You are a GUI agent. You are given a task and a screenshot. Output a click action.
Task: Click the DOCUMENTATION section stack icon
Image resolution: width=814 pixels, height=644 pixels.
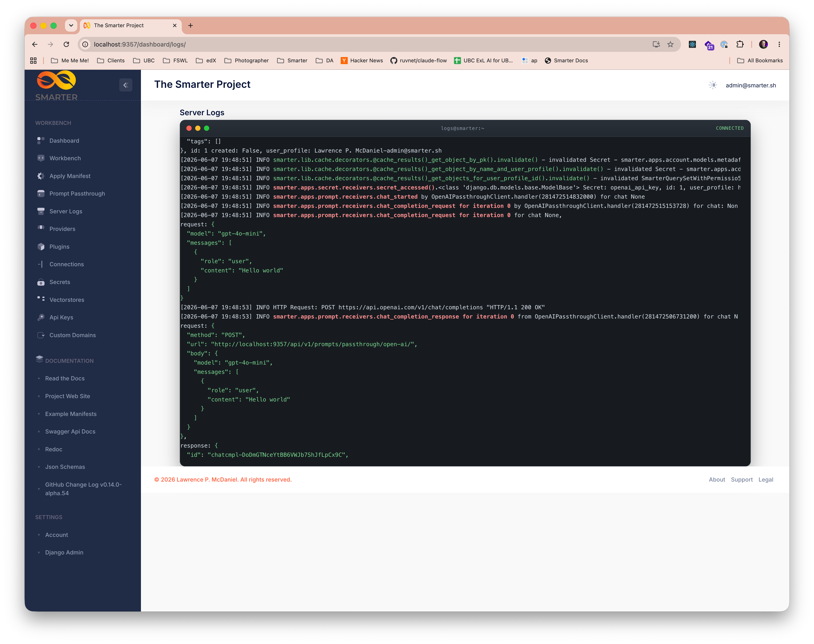pos(39,359)
